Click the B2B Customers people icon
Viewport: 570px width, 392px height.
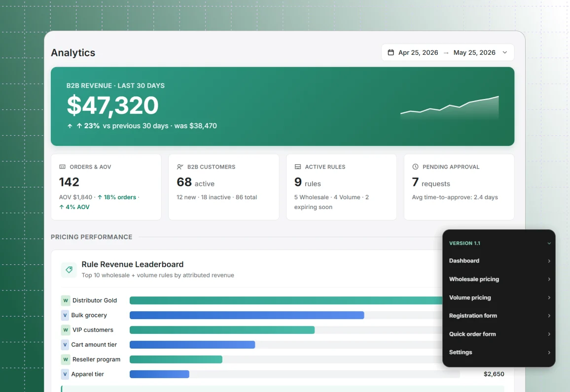pyautogui.click(x=180, y=167)
